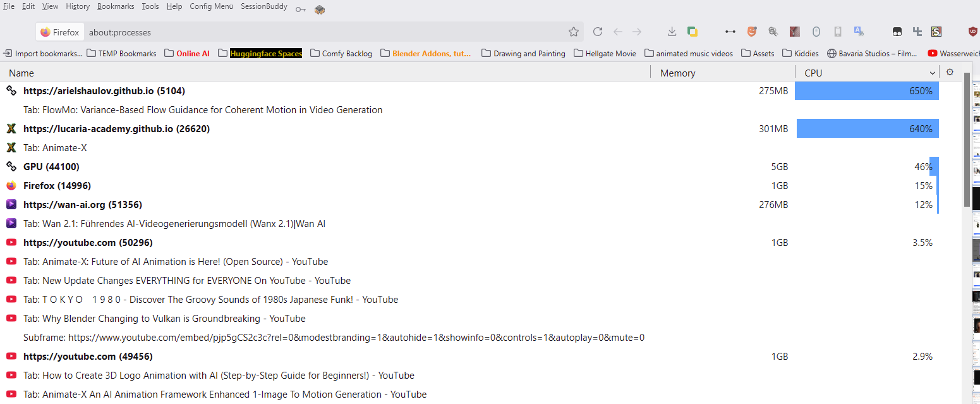Image resolution: width=980 pixels, height=404 pixels.
Task: Click the key icon in the menu bar
Action: [301, 9]
